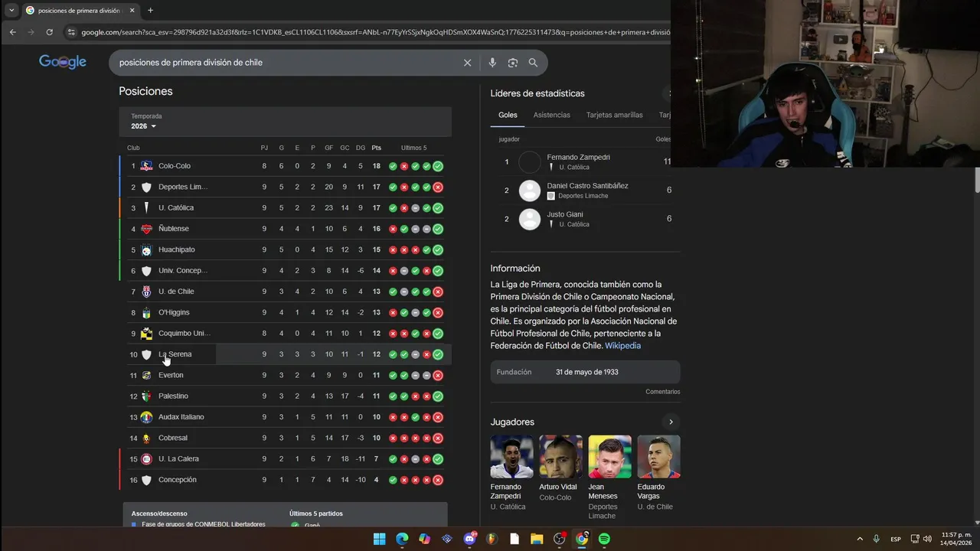Open Jean Meneses player thumbnail
Image resolution: width=980 pixels, height=551 pixels.
tap(609, 457)
